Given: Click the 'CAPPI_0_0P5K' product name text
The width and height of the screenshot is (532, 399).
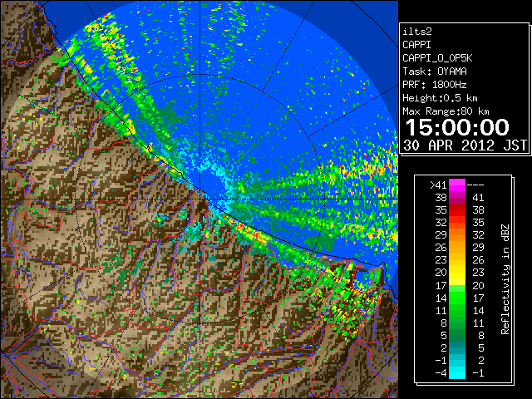Looking at the screenshot, I should pyautogui.click(x=437, y=58).
